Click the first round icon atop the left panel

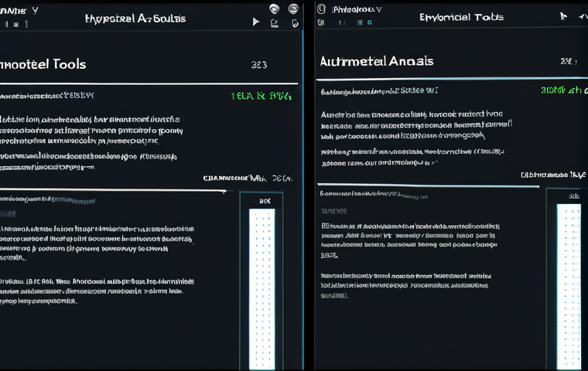275,9
